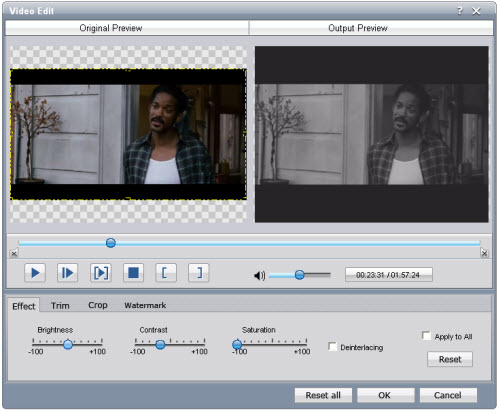Click the right trim marker below the seek bar
Image resolution: width=500 pixels, height=413 pixels.
point(484,254)
